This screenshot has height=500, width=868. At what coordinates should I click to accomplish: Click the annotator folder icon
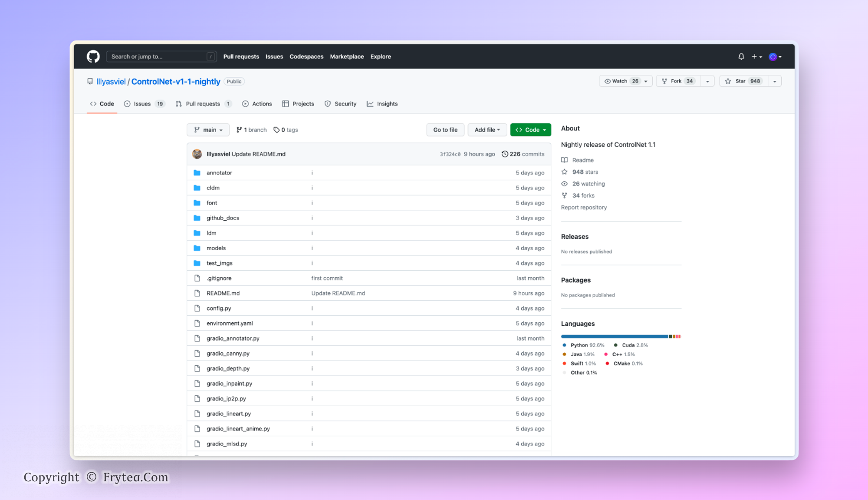(x=197, y=173)
